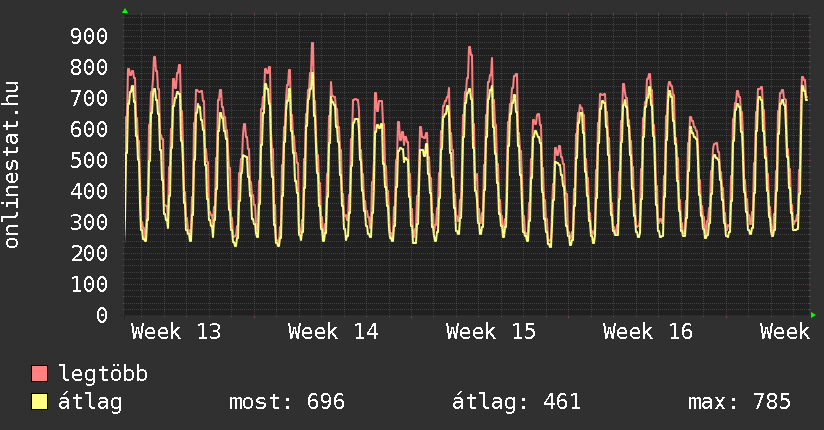Image resolution: width=824 pixels, height=430 pixels.
Task: Click the cut-off Week label at right edge
Action: [x=784, y=332]
